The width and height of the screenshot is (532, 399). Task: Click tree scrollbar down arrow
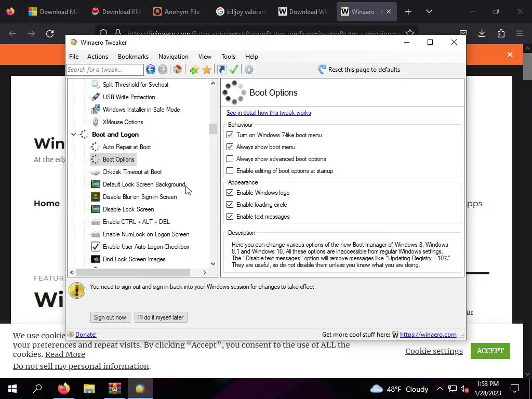pyautogui.click(x=213, y=264)
